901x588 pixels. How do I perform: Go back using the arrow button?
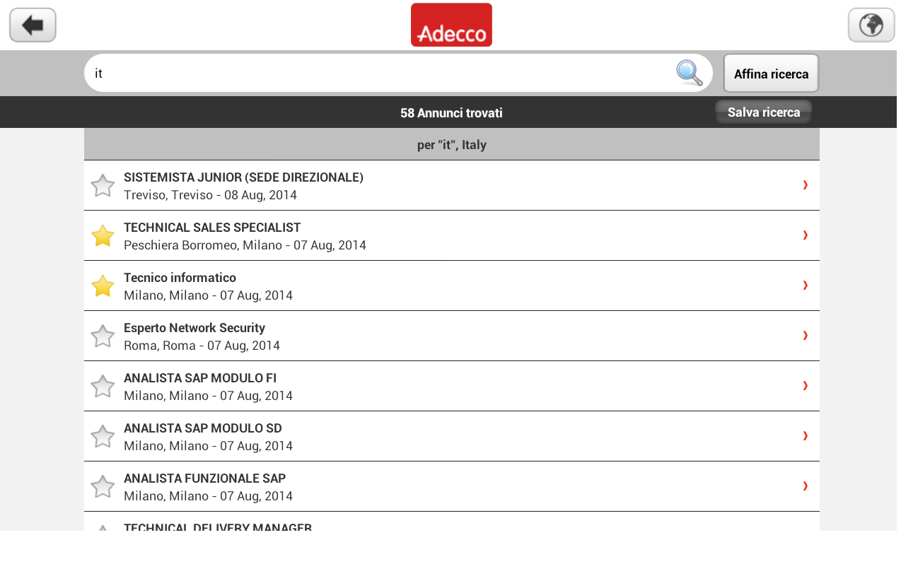(33, 25)
